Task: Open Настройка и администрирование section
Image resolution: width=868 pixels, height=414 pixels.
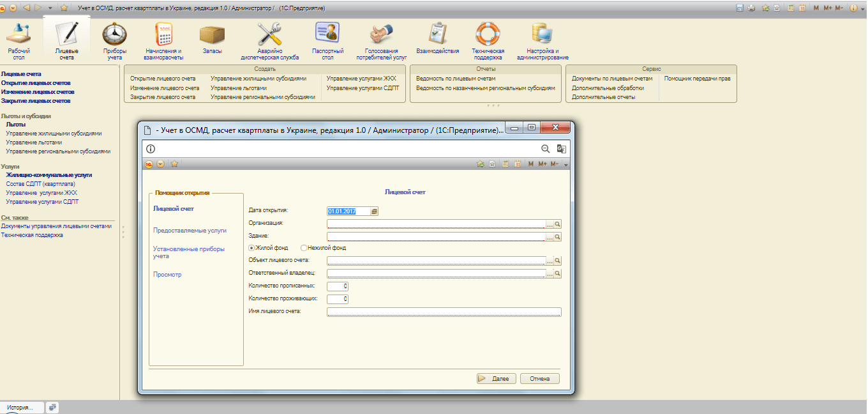Action: [x=543, y=41]
